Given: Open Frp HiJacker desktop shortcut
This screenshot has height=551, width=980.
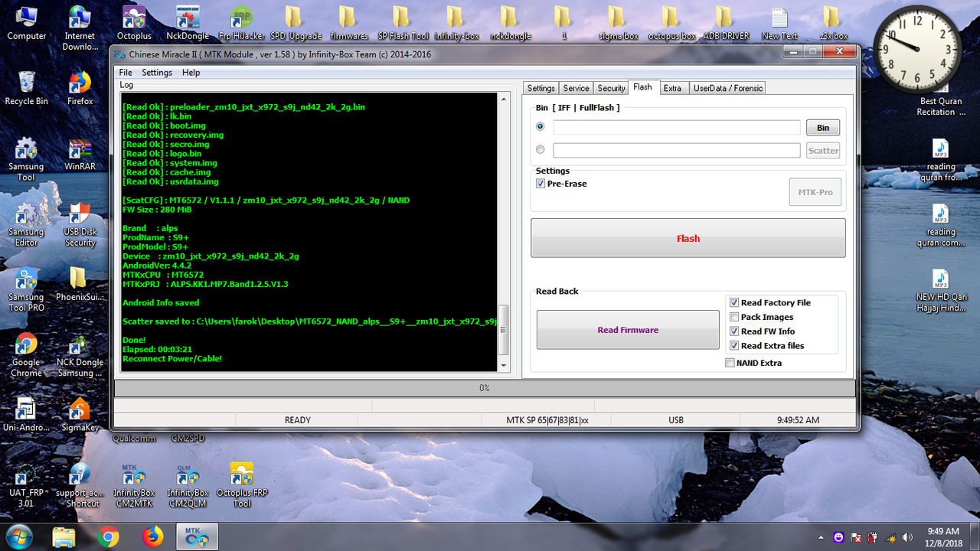Looking at the screenshot, I should click(241, 23).
